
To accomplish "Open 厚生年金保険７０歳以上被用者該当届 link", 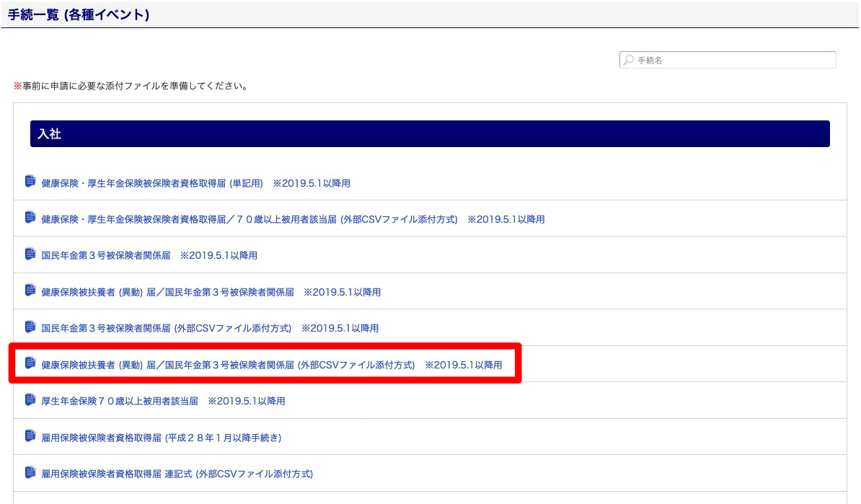I will 163,402.
